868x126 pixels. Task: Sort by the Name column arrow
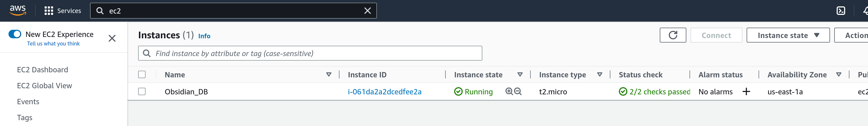coord(329,74)
